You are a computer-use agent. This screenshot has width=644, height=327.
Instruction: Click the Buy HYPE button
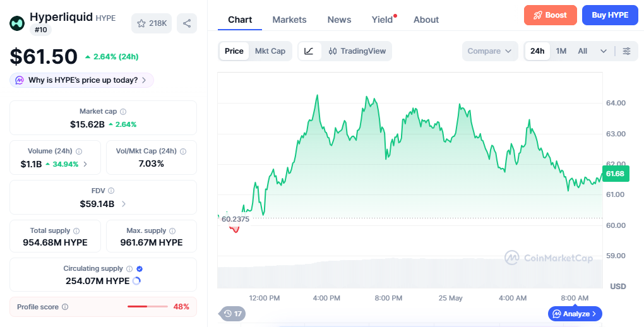point(610,15)
